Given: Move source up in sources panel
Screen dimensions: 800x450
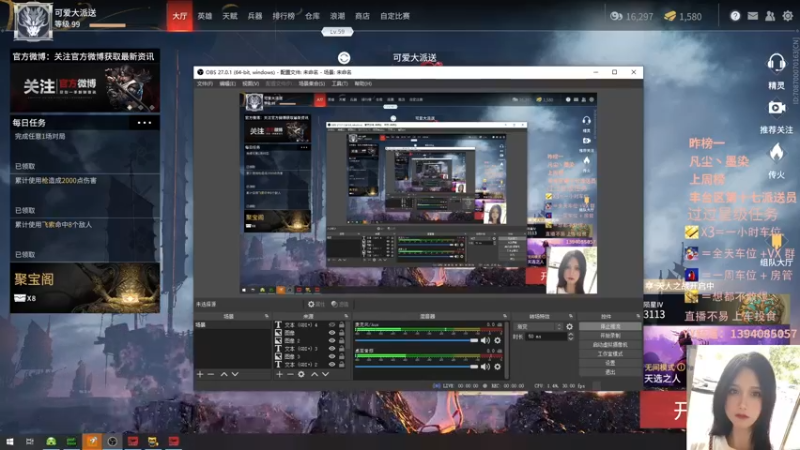Looking at the screenshot, I should [314, 374].
